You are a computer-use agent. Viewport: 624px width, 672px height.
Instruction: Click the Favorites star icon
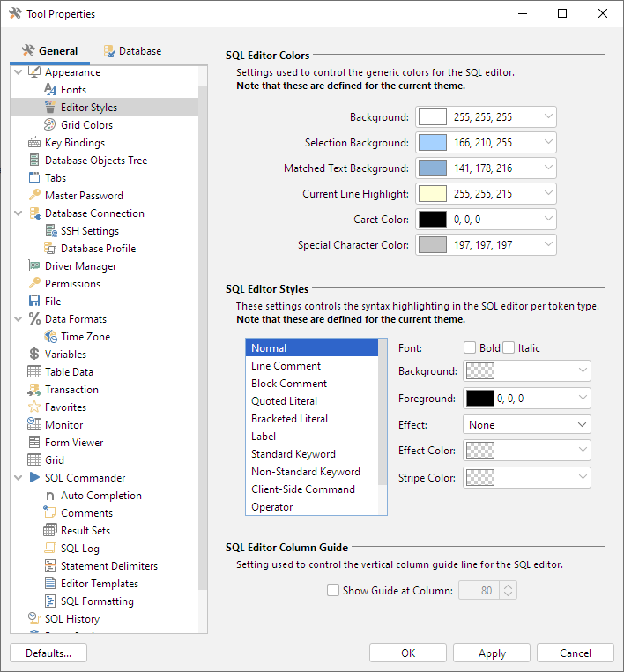click(x=34, y=407)
